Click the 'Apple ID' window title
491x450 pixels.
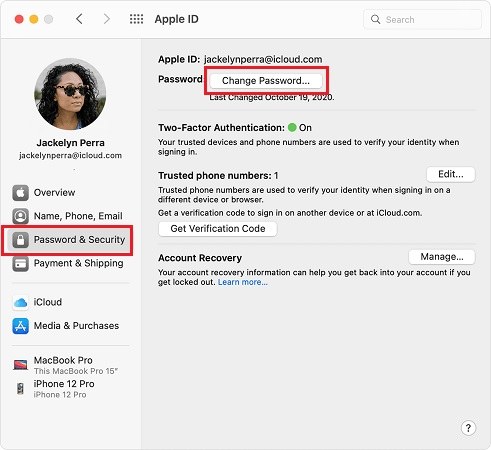click(176, 19)
